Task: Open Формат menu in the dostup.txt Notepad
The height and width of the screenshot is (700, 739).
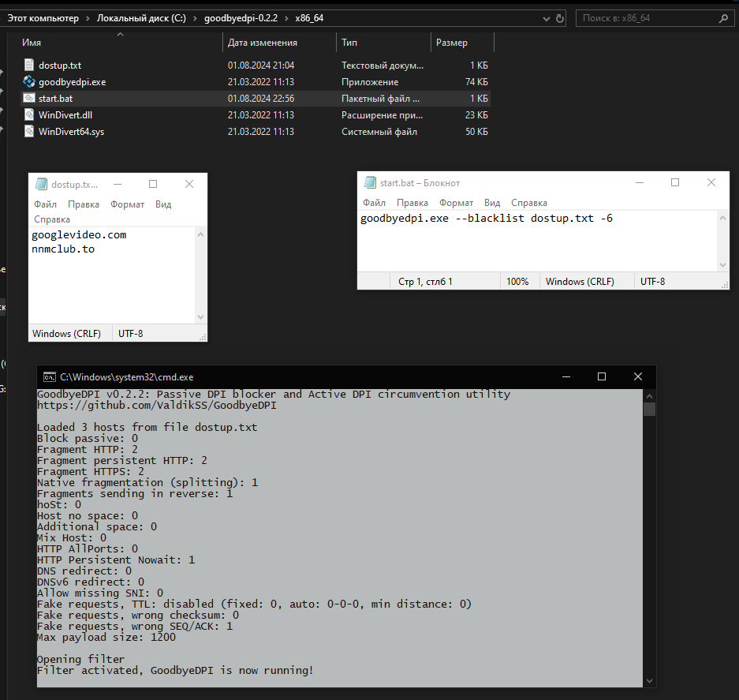Action: coord(127,204)
